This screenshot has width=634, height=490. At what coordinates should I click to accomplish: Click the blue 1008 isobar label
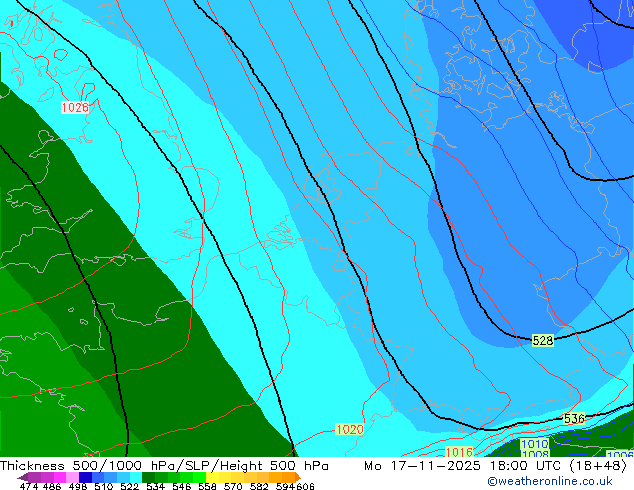point(535,454)
